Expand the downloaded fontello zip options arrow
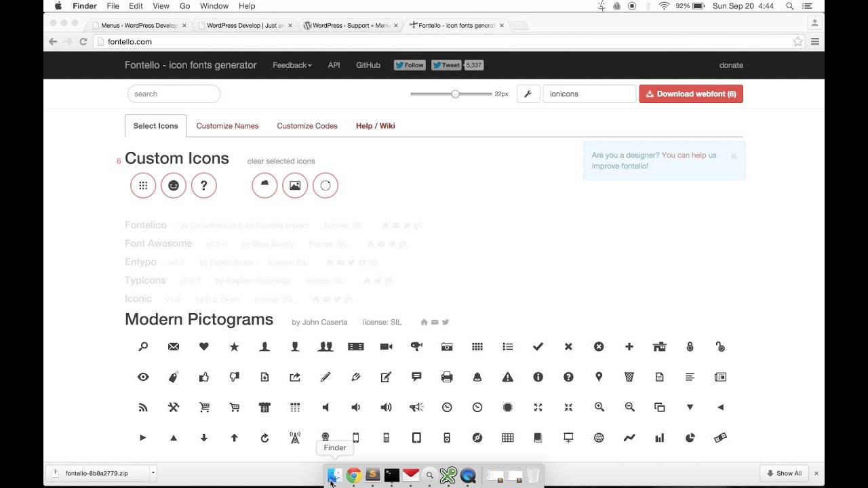 click(x=153, y=473)
